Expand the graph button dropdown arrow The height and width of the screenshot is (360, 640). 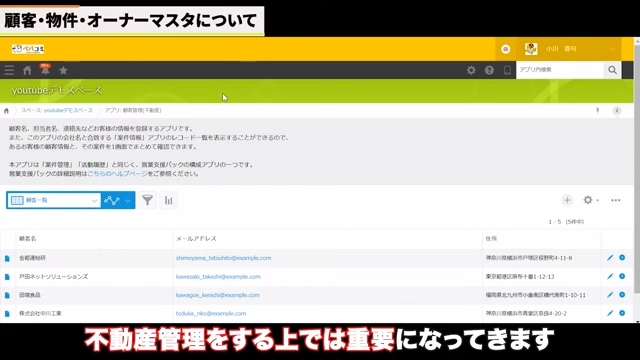click(128, 200)
